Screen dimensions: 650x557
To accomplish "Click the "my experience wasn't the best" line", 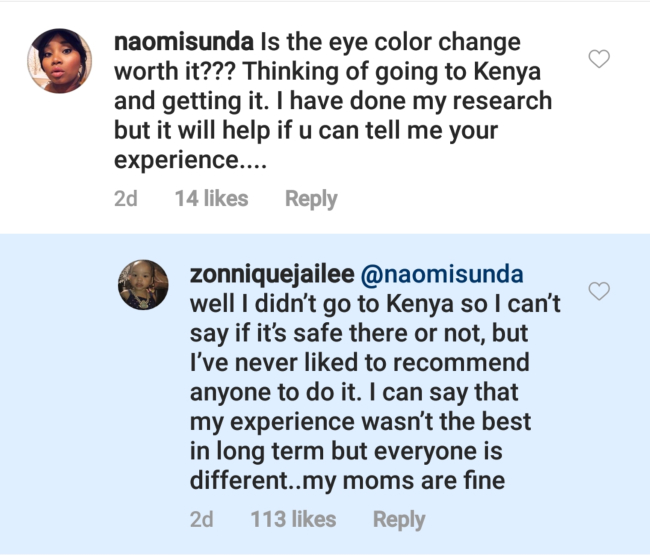I will [x=361, y=420].
